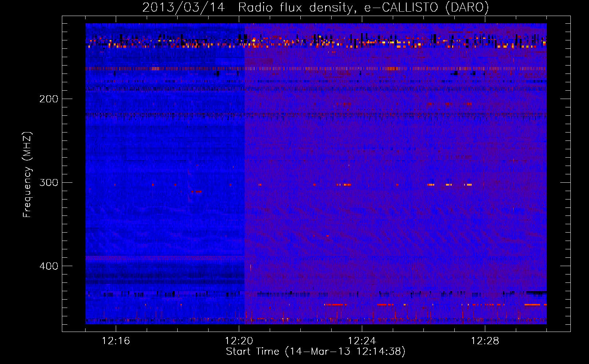The height and width of the screenshot is (364, 589).
Task: Click the 200 frequency tick label
Action: 49,99
